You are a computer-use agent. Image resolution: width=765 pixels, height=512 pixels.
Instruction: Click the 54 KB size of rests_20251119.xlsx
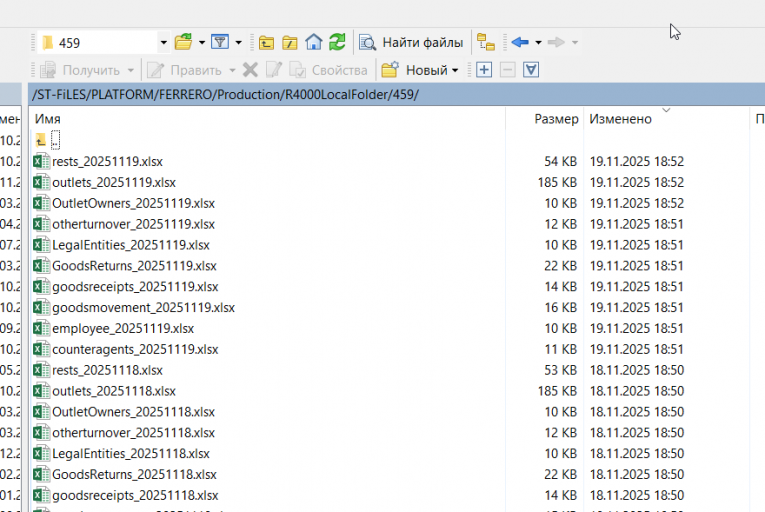tap(561, 161)
